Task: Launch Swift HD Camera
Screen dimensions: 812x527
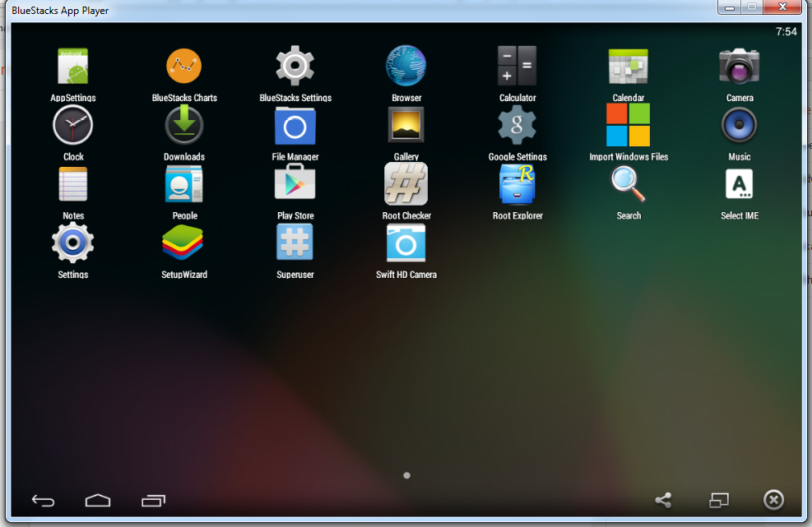Action: [406, 243]
